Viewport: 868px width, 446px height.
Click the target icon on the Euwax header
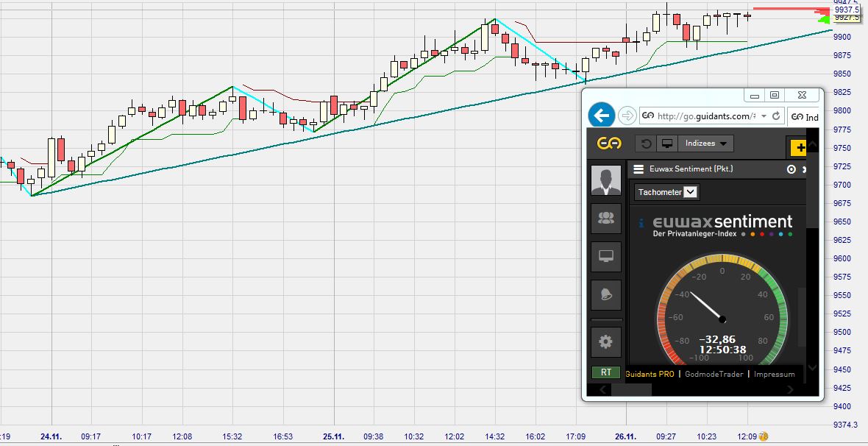coord(791,169)
